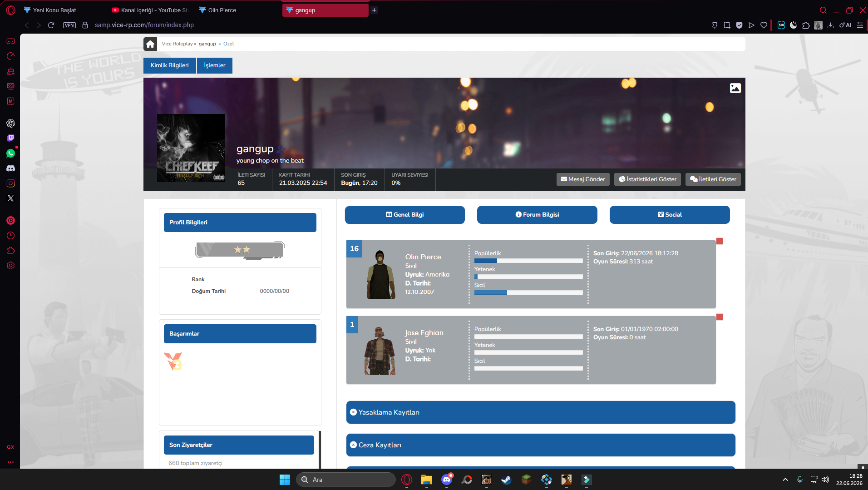The height and width of the screenshot is (490, 868).
Task: Open sidebar Settings gear icon
Action: [x=10, y=265]
